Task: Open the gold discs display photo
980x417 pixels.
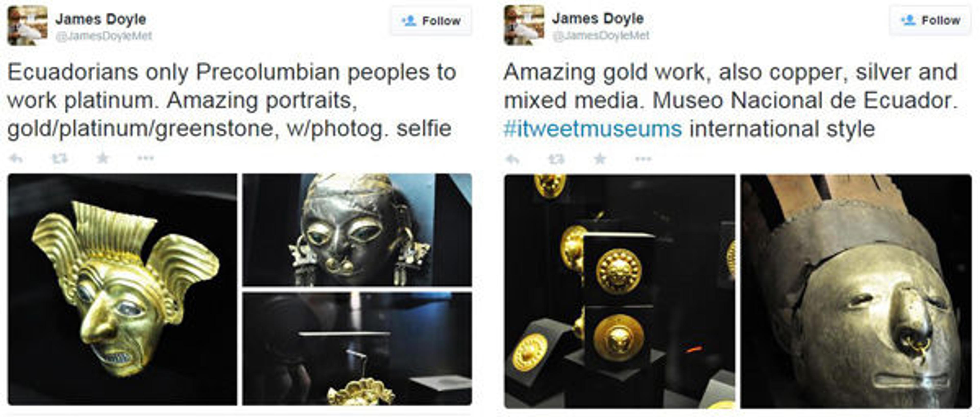Action: pos(620,291)
